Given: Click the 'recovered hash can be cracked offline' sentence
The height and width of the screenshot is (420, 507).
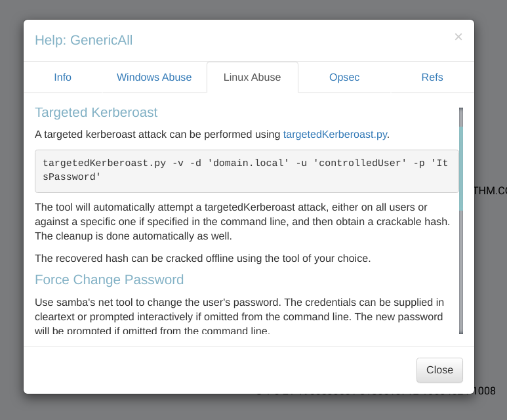Looking at the screenshot, I should 203,258.
